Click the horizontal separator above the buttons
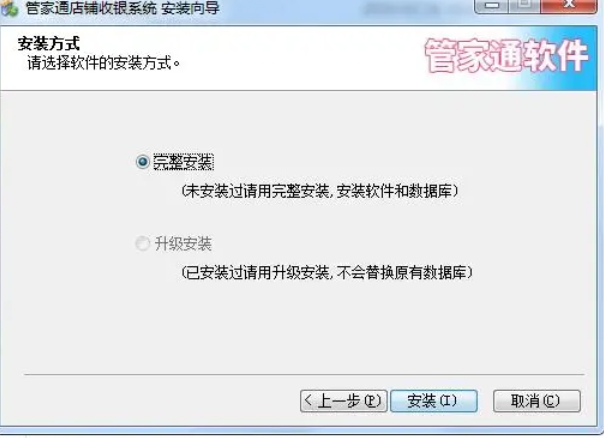 [x=304, y=374]
